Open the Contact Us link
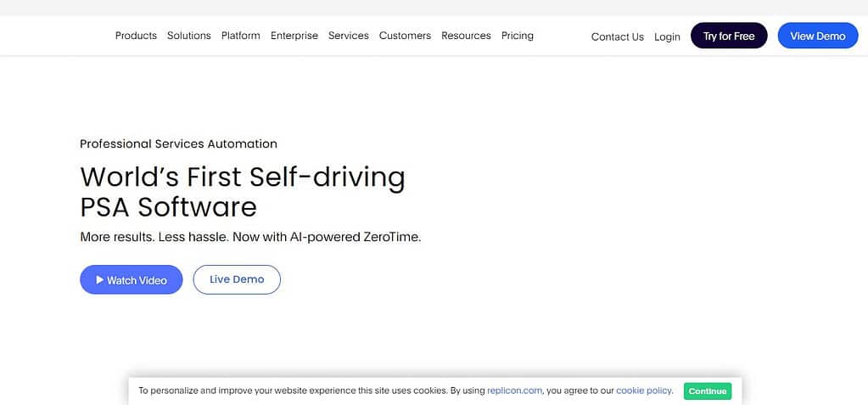Viewport: 868px width, 405px height. [618, 37]
